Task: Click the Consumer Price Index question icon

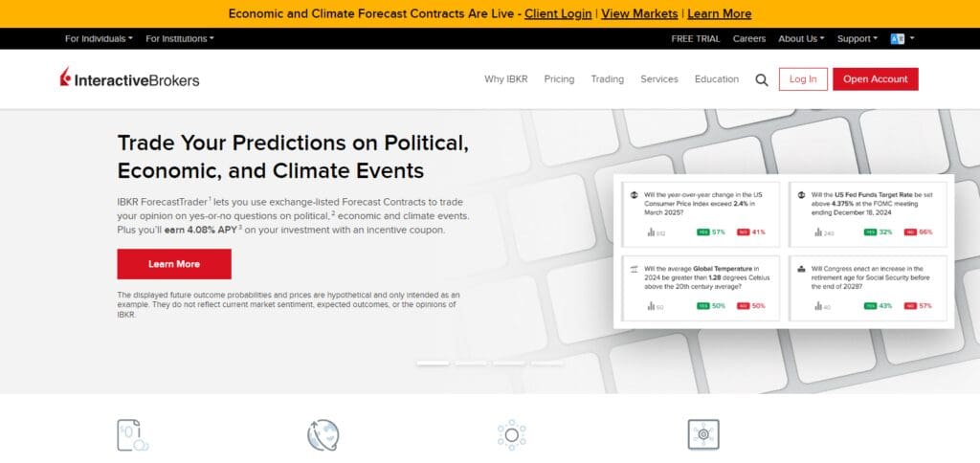Action: [634, 195]
